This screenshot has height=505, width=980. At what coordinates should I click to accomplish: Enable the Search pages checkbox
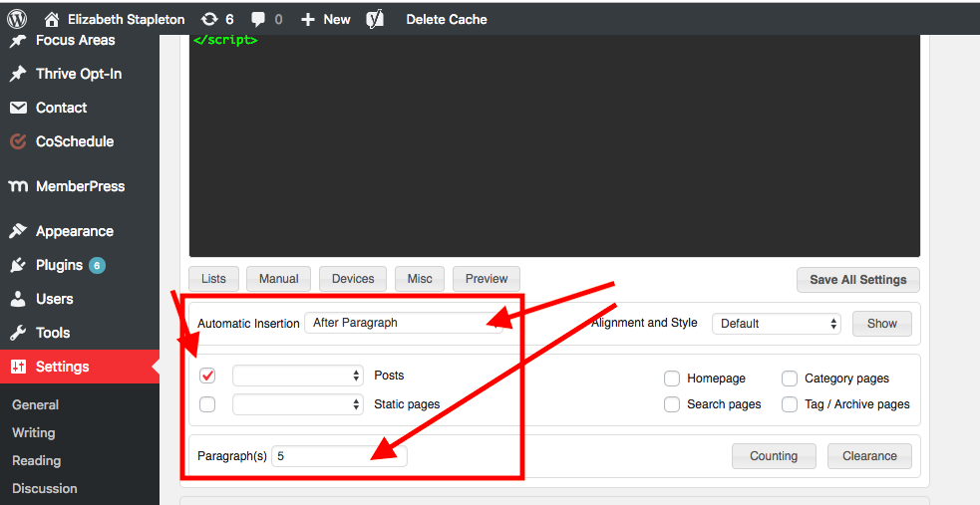(x=672, y=404)
